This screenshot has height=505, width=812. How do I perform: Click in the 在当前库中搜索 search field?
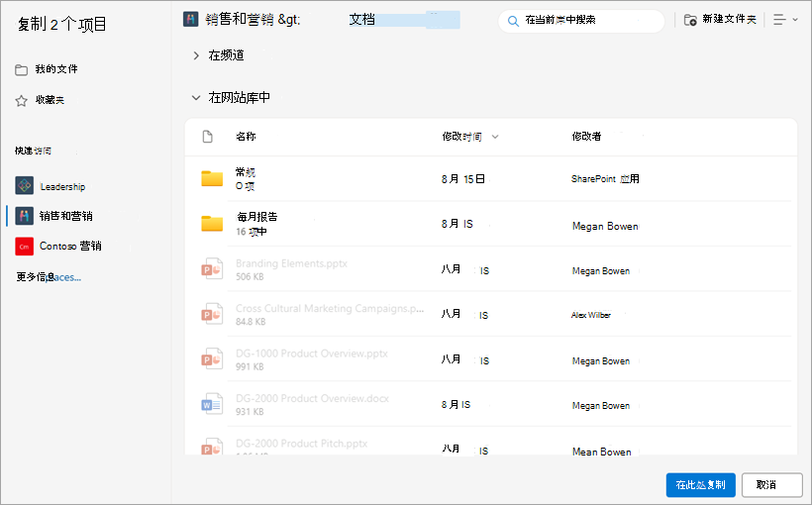581,21
